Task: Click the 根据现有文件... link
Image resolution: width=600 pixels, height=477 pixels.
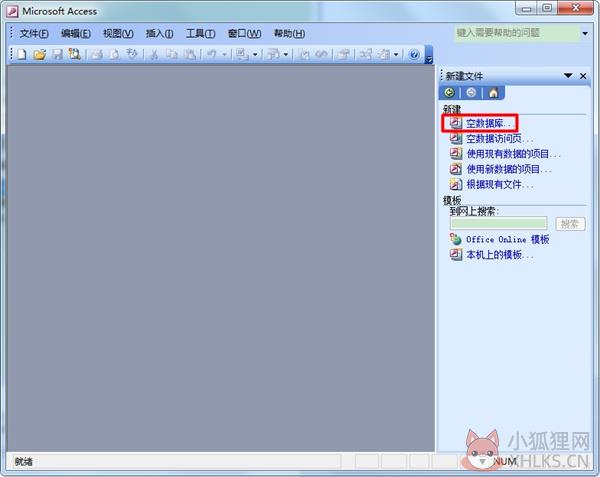Action: [x=499, y=184]
